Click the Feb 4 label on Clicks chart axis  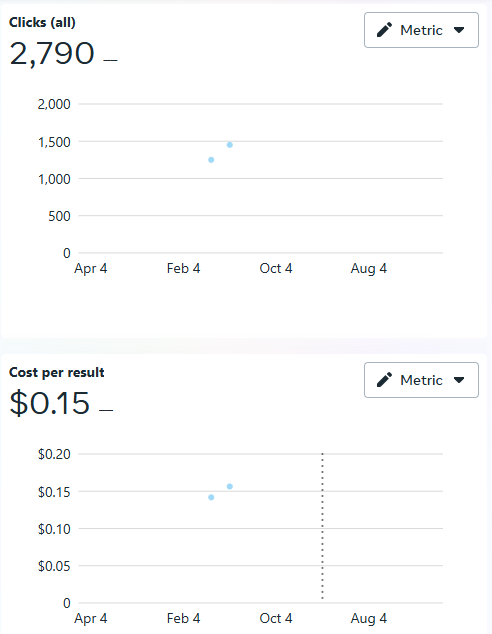(x=184, y=268)
